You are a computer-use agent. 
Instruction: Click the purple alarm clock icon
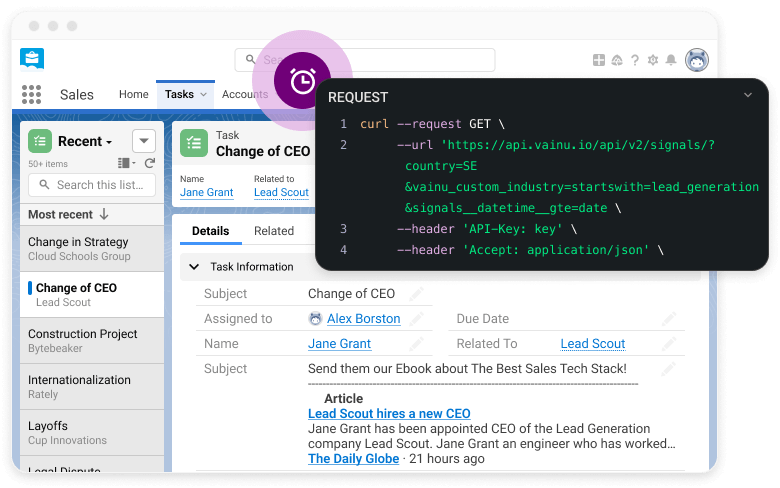point(301,81)
